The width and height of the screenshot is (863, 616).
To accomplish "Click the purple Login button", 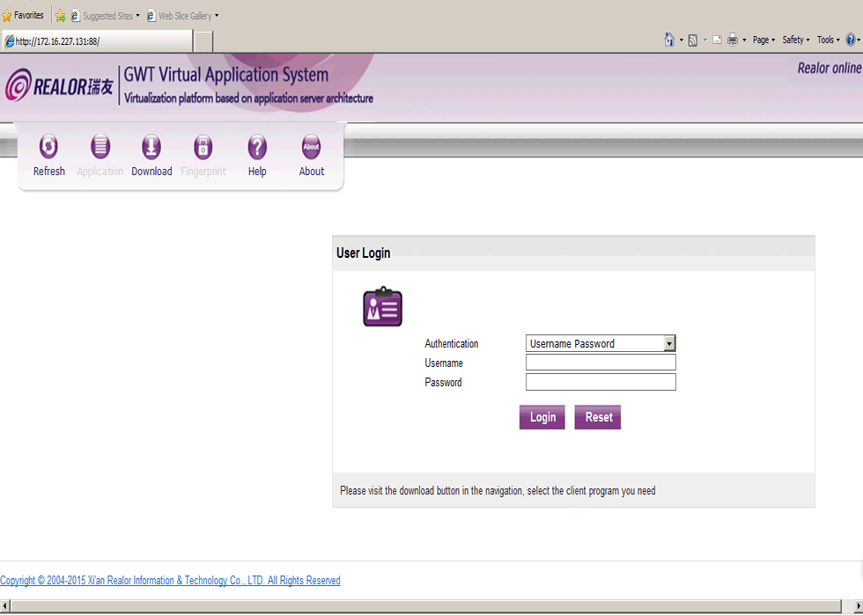I will coord(542,417).
